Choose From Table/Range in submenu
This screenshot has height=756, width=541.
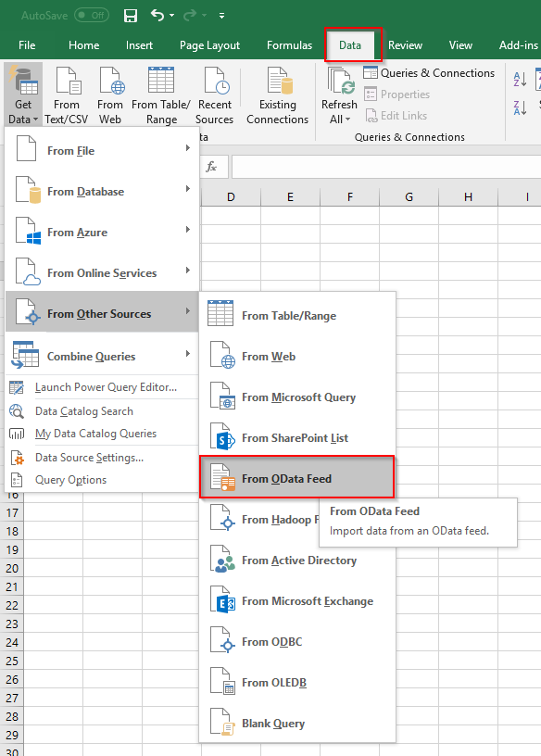point(297,315)
